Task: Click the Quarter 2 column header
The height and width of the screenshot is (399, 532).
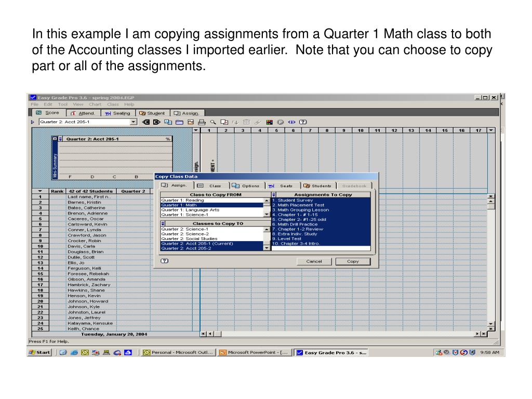Action: pos(134,191)
